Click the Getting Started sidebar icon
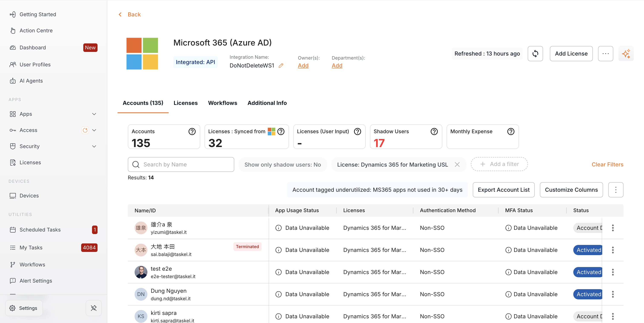The height and width of the screenshot is (323, 644). [x=13, y=14]
